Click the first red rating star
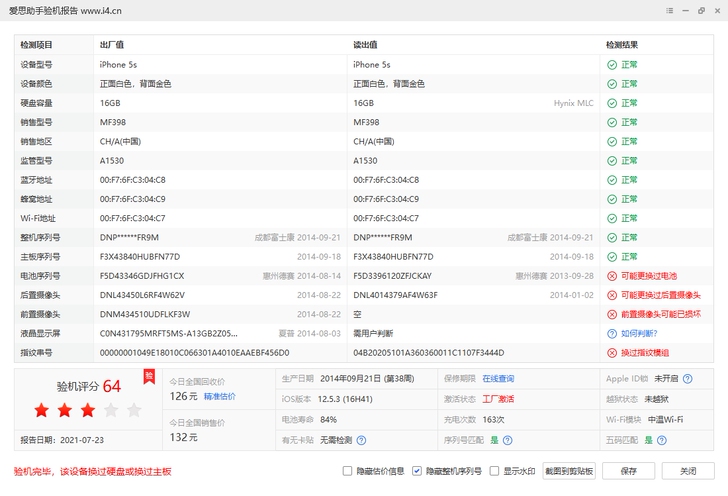Image resolution: width=728 pixels, height=496 pixels. pos(42,410)
